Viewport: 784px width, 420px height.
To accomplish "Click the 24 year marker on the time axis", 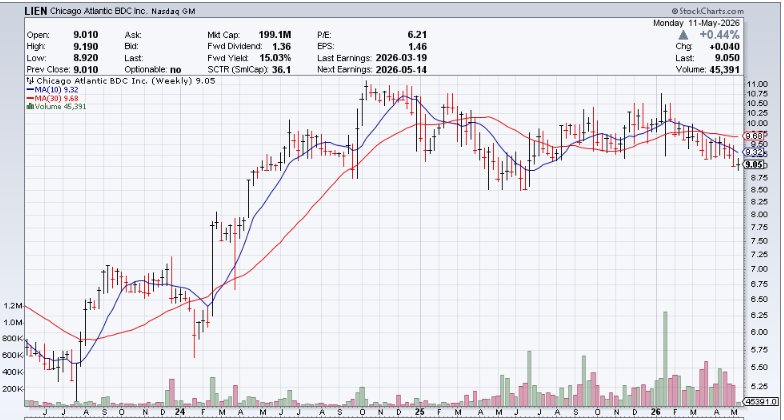I will click(181, 412).
